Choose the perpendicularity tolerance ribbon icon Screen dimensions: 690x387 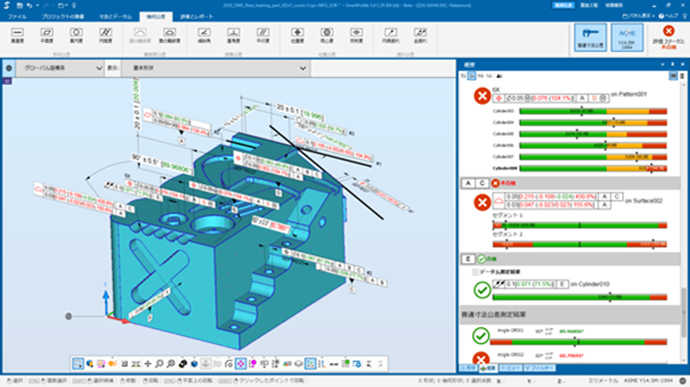pyautogui.click(x=233, y=35)
